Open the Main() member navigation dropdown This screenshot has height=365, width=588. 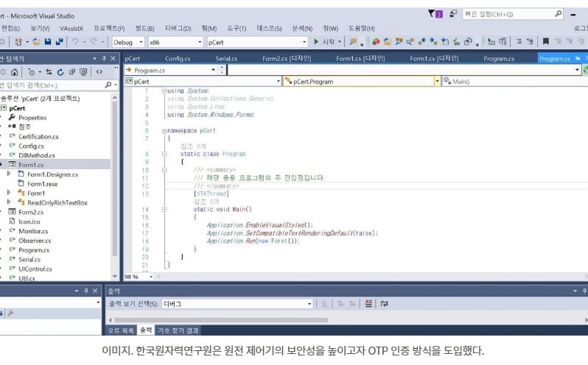point(514,81)
